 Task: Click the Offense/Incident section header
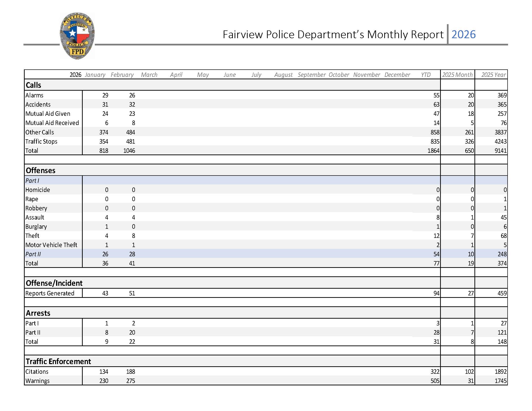[54, 283]
